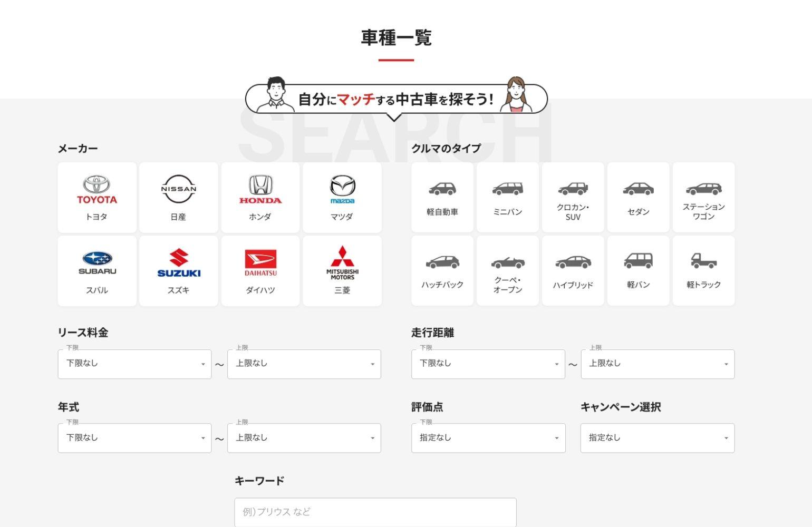
Task: Open the 年式 lower limit dropdown
Action: tap(134, 438)
